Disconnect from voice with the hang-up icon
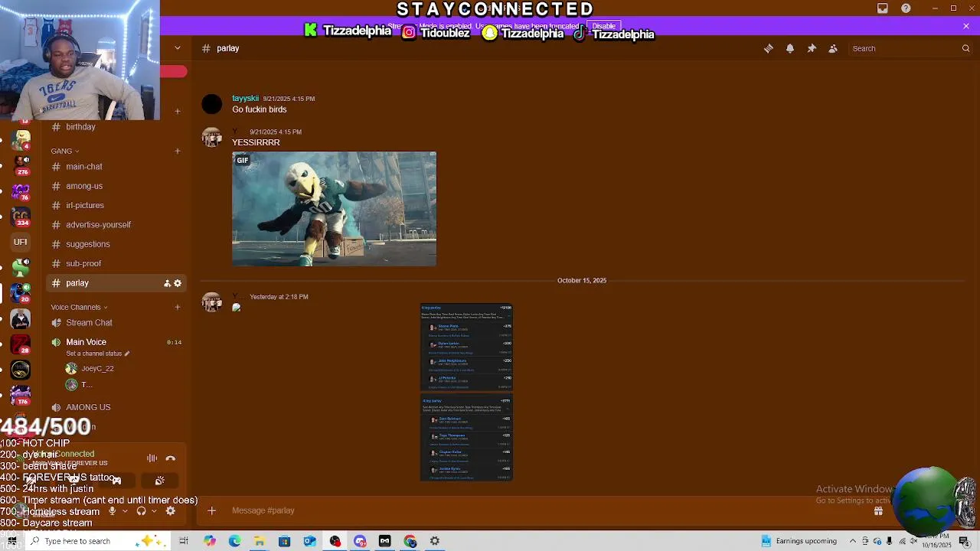980x551 pixels. [x=171, y=458]
